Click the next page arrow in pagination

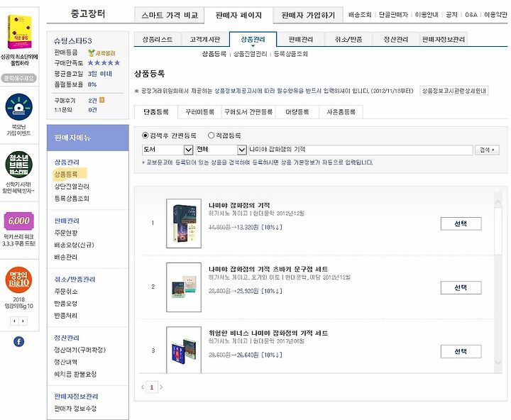click(161, 387)
